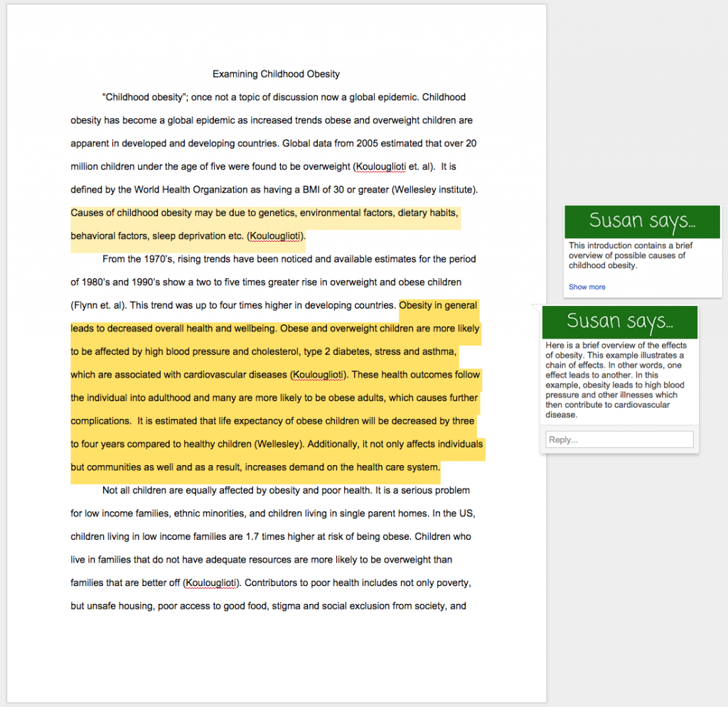Click the Koulouglioti citation in the poverty paragraph

tap(211, 583)
